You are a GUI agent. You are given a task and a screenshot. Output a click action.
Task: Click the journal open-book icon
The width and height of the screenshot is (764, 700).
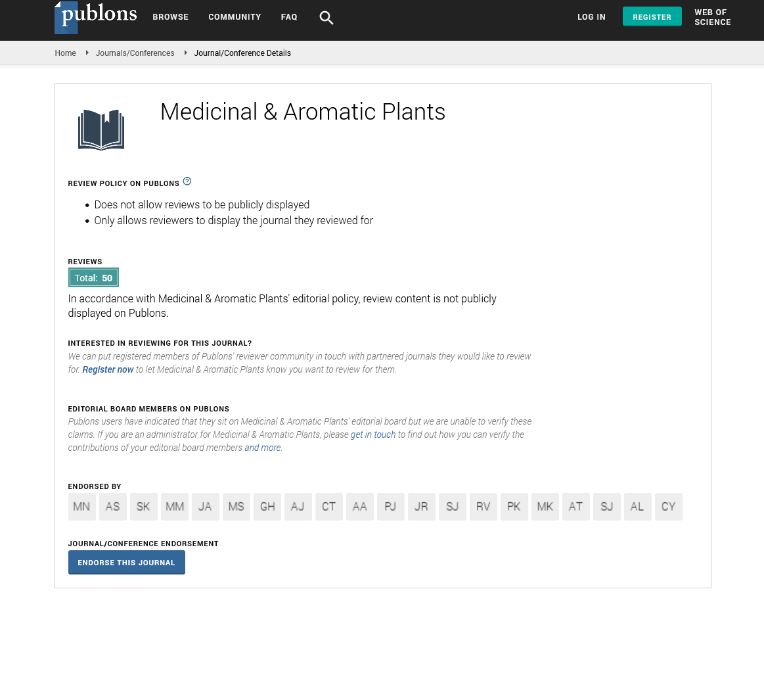101,129
